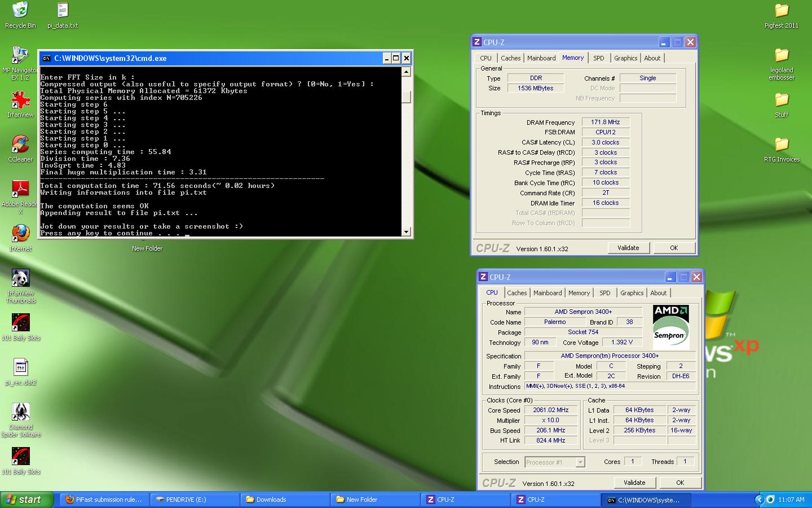Open About tab in lower CPU-Z window
The width and height of the screenshot is (812, 508).
click(658, 293)
